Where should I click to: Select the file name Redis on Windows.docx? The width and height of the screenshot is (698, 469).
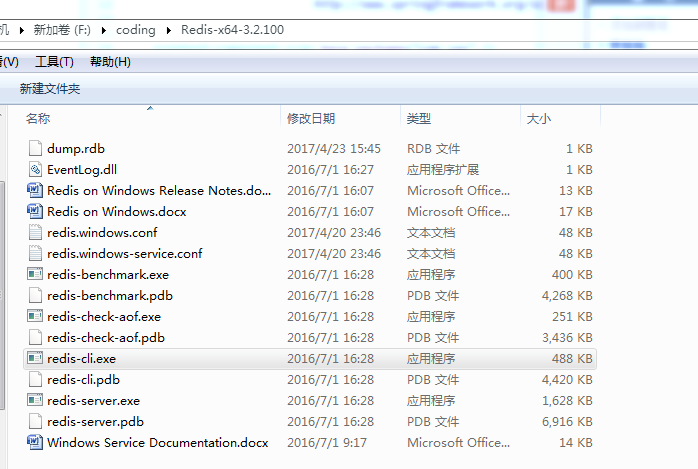pos(117,211)
